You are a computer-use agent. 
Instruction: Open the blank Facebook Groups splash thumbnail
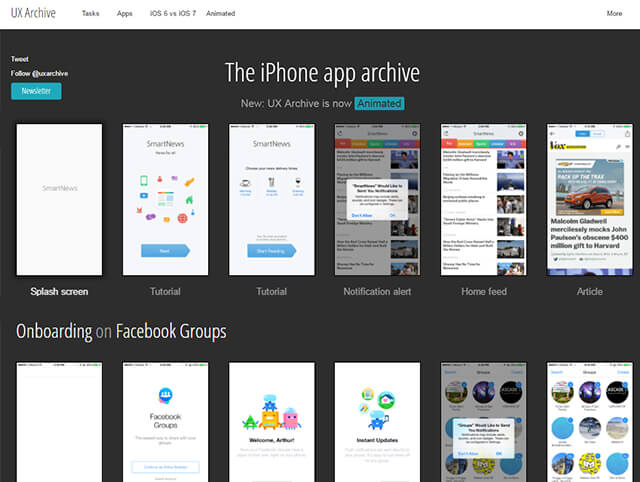point(59,422)
